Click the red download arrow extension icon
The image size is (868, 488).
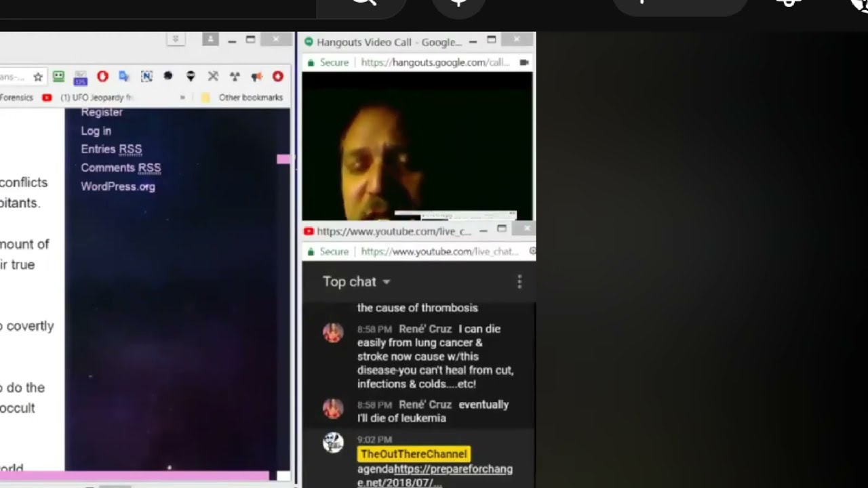[277, 77]
